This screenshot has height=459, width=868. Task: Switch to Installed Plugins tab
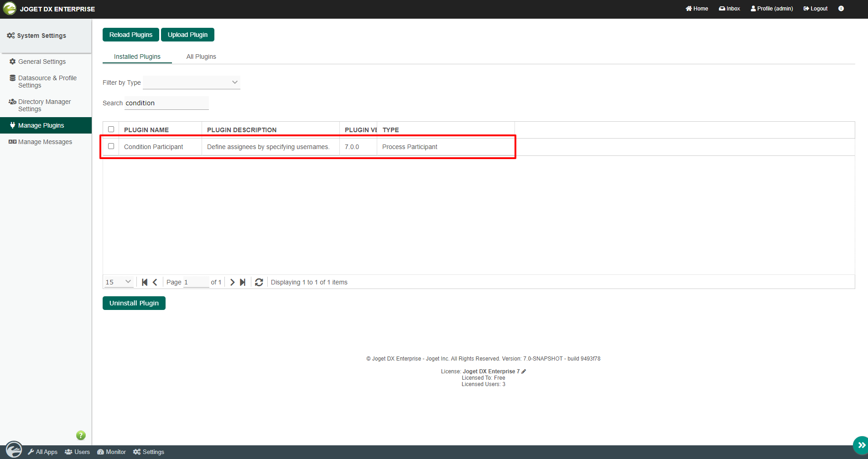coord(137,57)
